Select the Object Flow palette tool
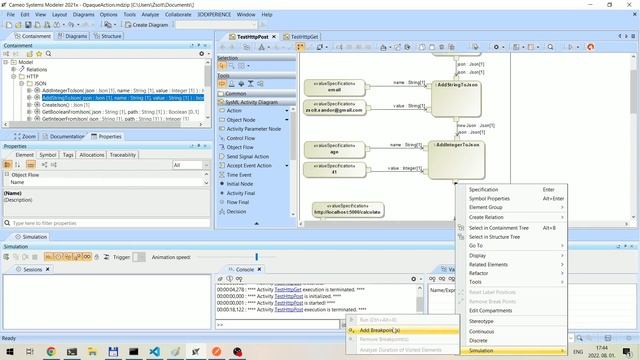Screen dimensions: 640x360 click(x=240, y=147)
